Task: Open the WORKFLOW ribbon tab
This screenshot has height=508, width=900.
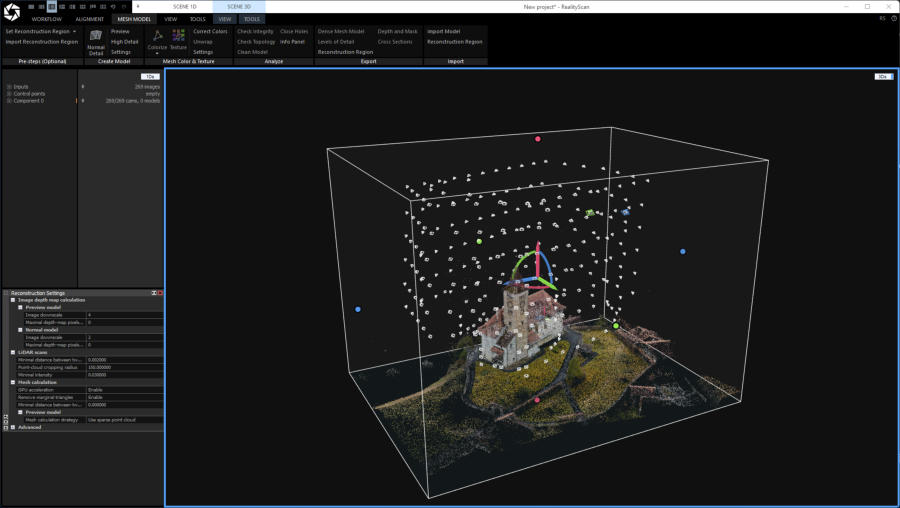Action: point(46,19)
